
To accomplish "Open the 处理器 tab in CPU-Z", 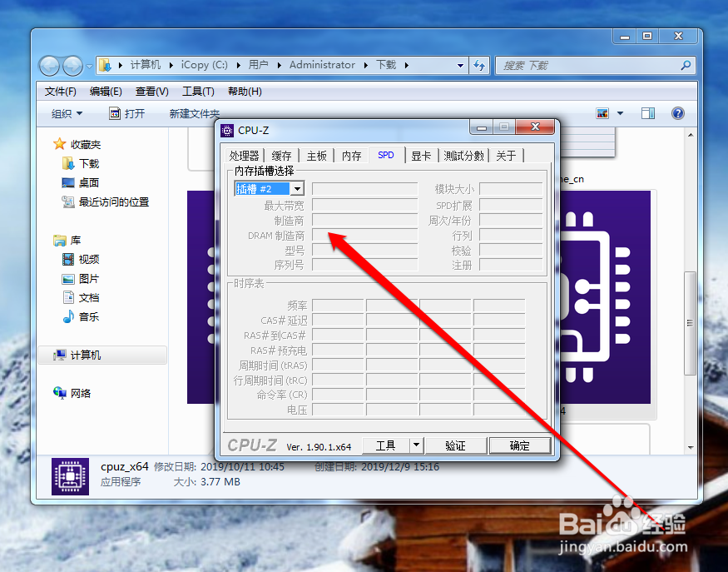I will 245,156.
